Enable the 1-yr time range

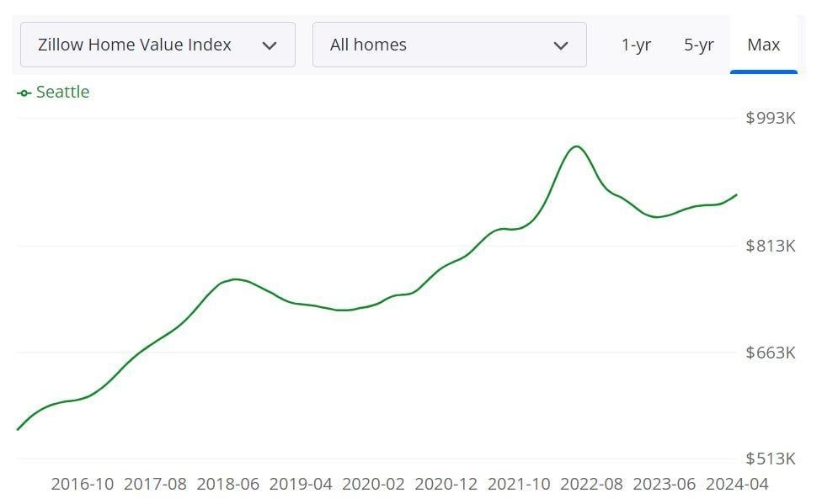[x=637, y=45]
